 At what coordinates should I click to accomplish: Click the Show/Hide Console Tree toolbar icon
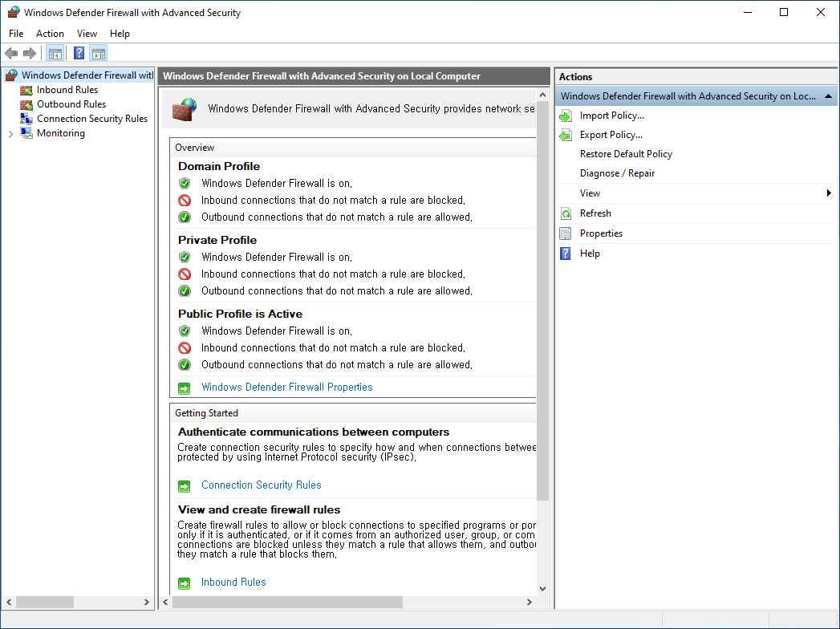click(x=55, y=54)
